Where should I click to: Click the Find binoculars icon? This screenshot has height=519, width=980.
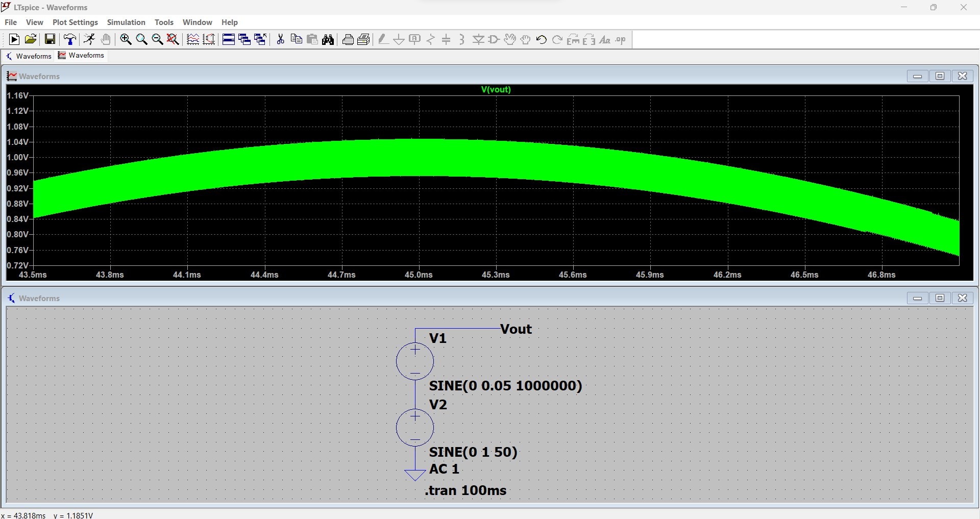pyautogui.click(x=328, y=39)
